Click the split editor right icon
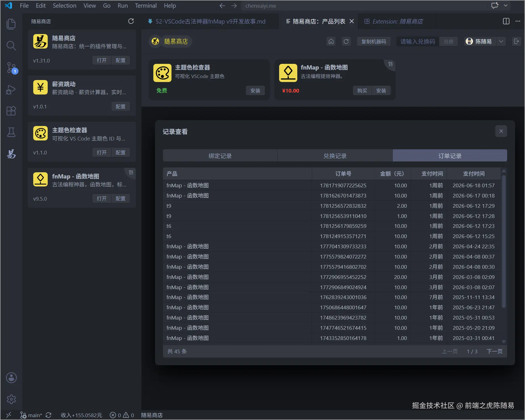This screenshot has width=525, height=420. (x=506, y=21)
